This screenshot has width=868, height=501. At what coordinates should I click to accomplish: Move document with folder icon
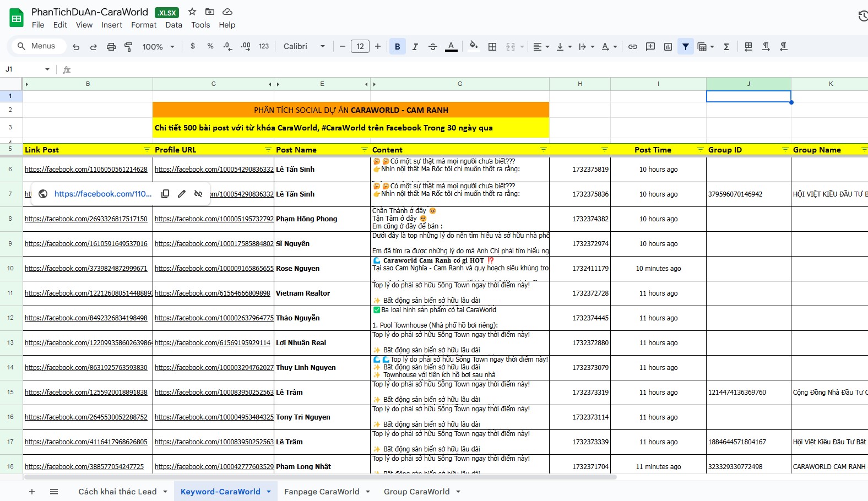[x=210, y=12]
